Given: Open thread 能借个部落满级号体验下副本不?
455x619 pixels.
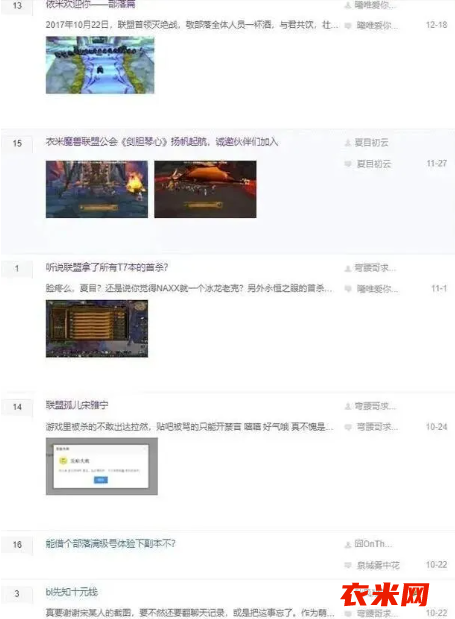Looking at the screenshot, I should [110, 544].
